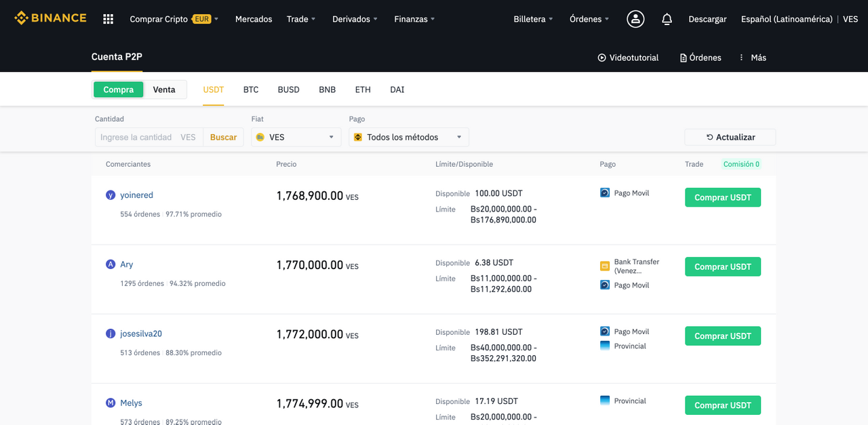Click Comprar USDT for yoinered
The height and width of the screenshot is (425, 868).
(723, 197)
